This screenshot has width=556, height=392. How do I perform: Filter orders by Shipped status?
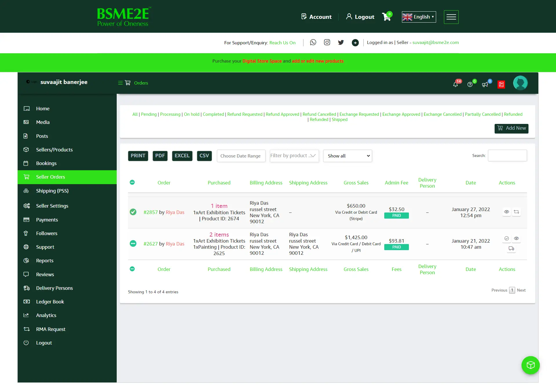339,120
